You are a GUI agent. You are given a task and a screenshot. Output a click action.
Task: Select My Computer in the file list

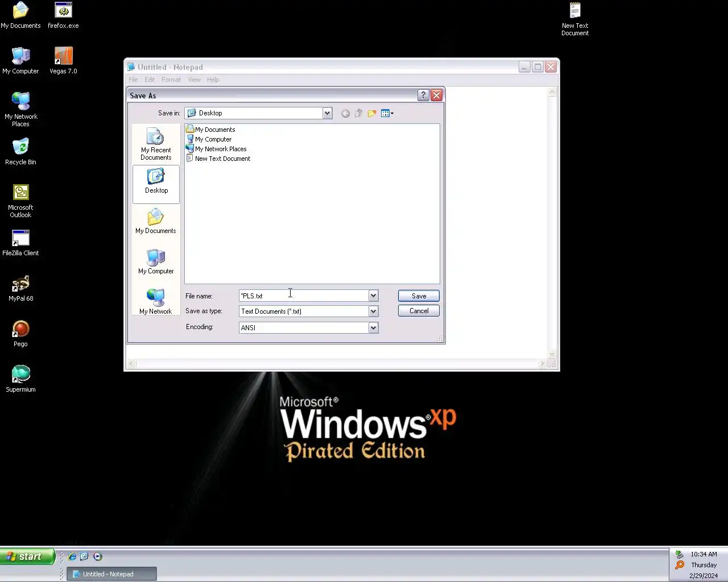click(209, 139)
